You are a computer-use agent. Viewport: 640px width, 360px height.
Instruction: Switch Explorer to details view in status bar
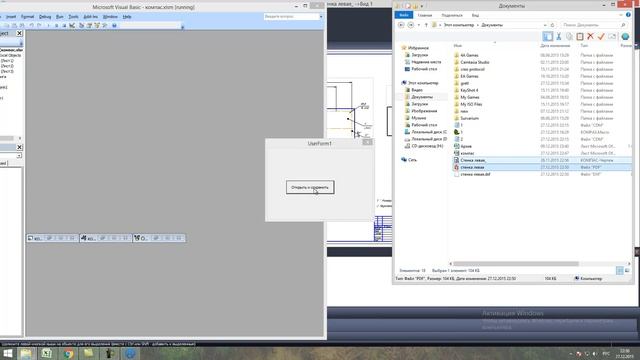point(620,271)
